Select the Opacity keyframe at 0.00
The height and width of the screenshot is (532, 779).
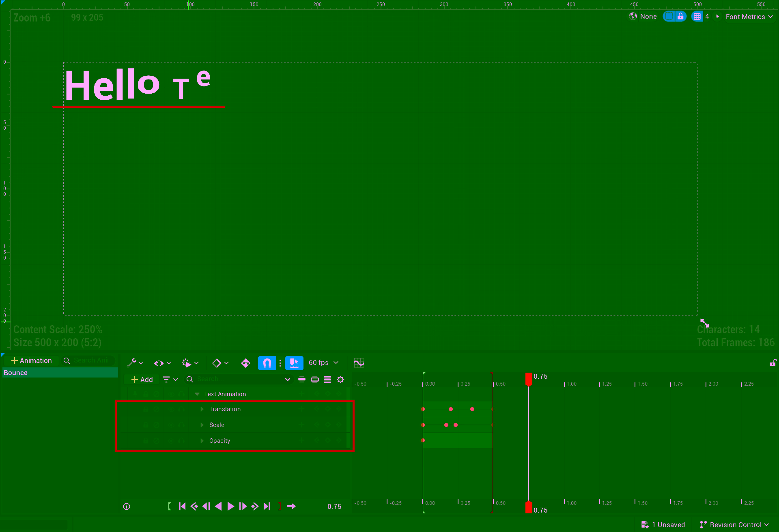(x=423, y=440)
